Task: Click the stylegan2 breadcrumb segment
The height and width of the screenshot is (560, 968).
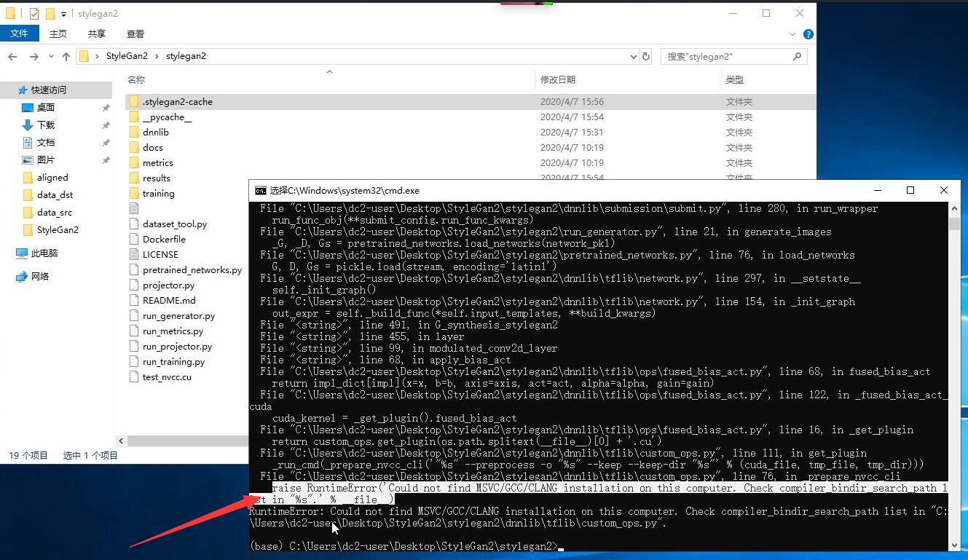Action: tap(186, 56)
